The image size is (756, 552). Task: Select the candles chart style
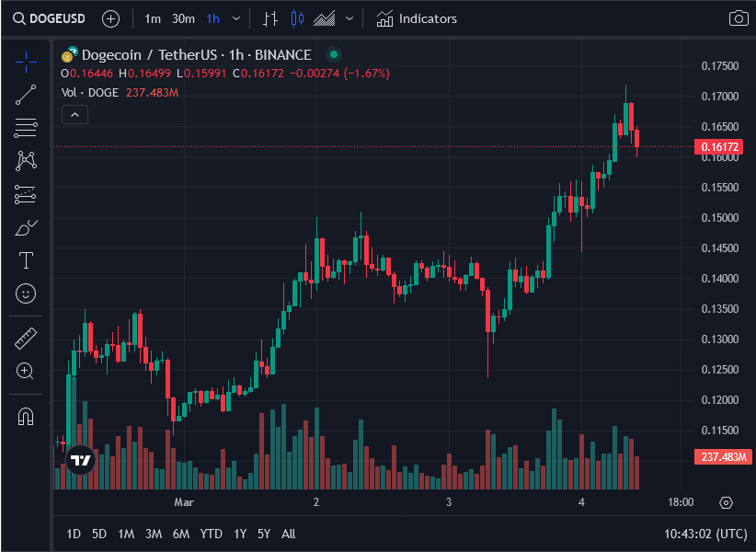pyautogui.click(x=297, y=18)
